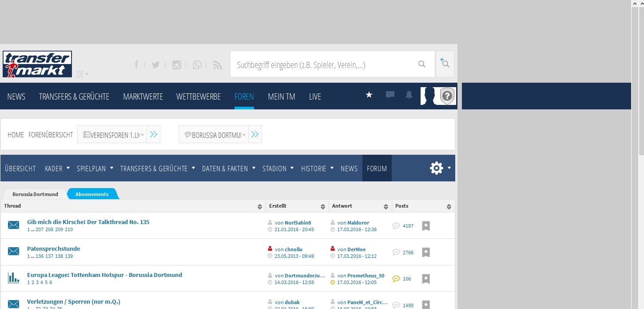The width and height of the screenshot is (644, 309).
Task: Open the News main menu item
Action: [16, 96]
